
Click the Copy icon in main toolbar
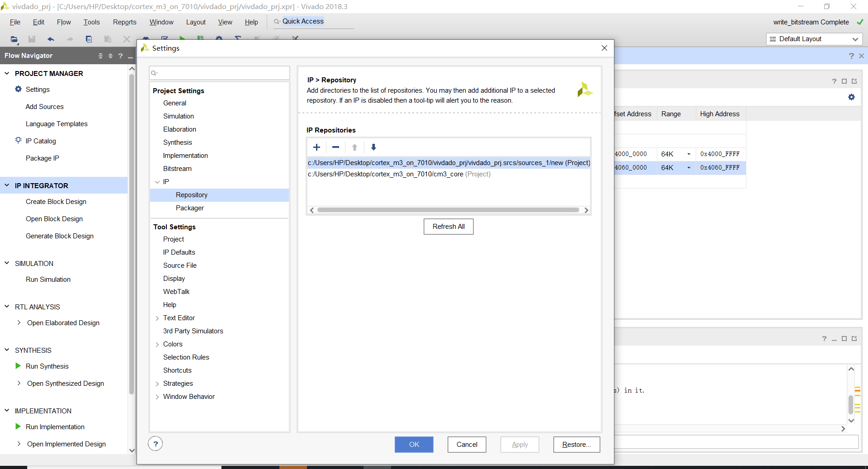pyautogui.click(x=89, y=39)
